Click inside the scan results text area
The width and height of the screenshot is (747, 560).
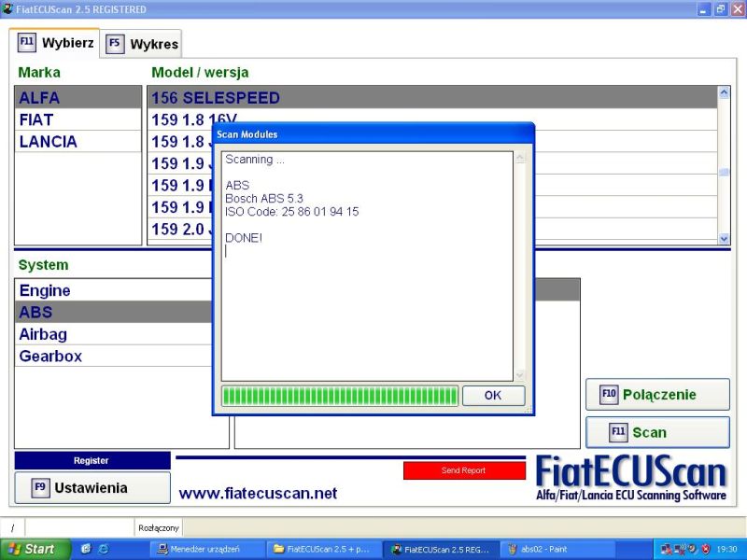click(x=367, y=266)
